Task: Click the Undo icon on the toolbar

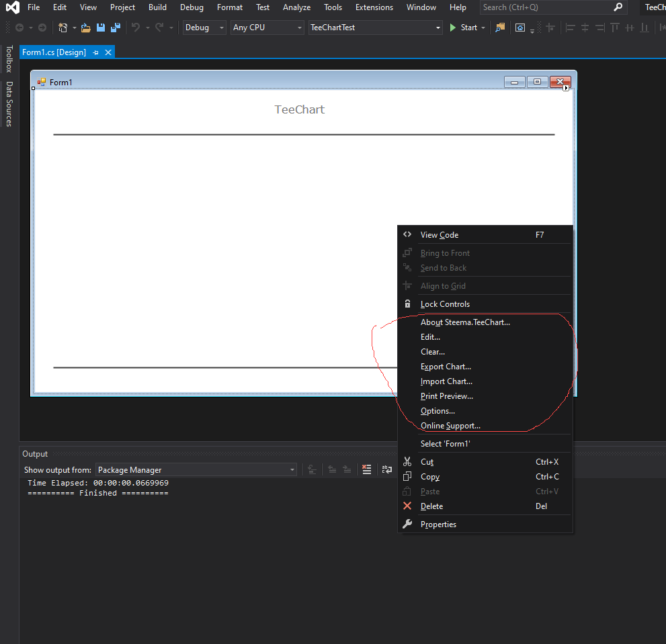Action: tap(137, 27)
